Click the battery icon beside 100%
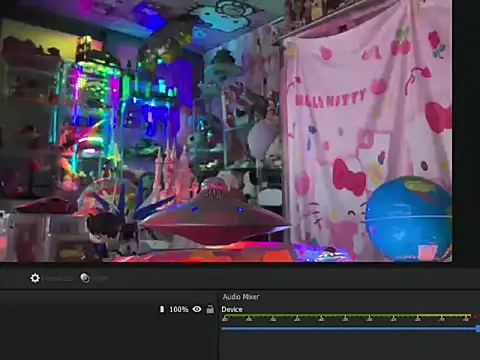This screenshot has height=360, width=480. (162, 309)
